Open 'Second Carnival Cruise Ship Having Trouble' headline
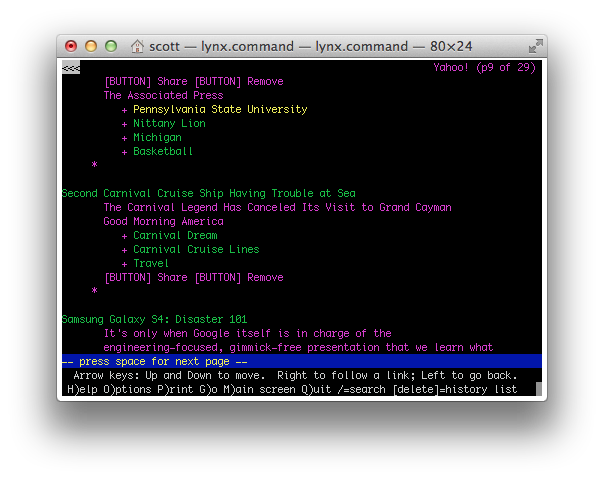Screen dimensions: 604x480 (208, 193)
